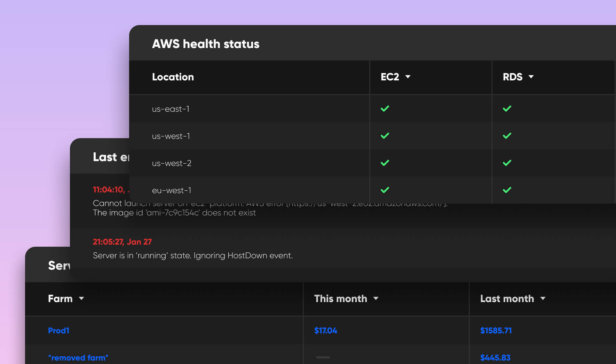Sort by Last month column arrow
Screen dimensions: 616x364
coord(543,299)
